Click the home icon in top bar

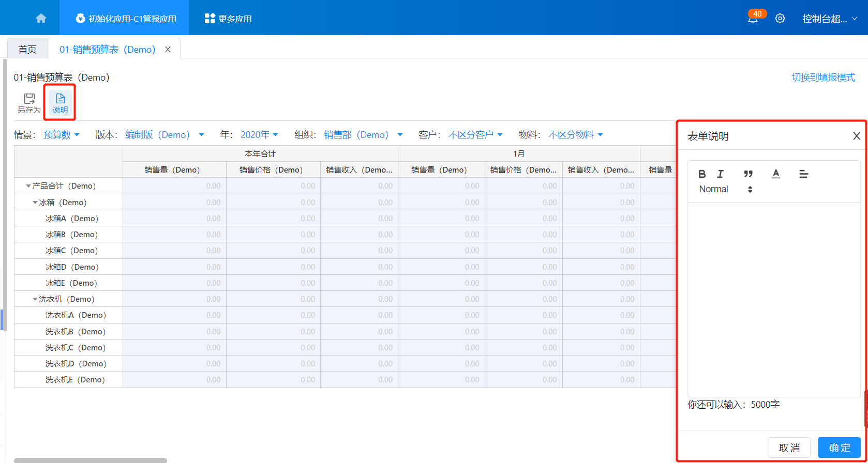(x=41, y=19)
